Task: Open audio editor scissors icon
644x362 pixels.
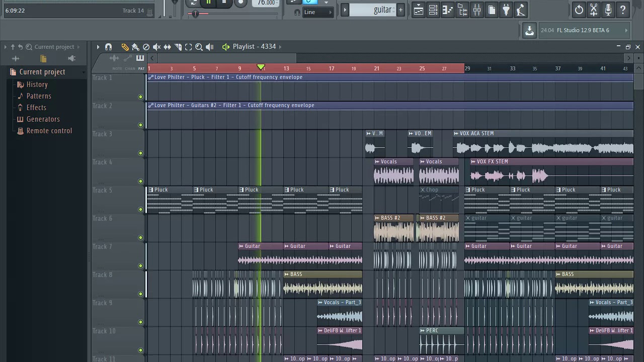Action: [x=594, y=10]
